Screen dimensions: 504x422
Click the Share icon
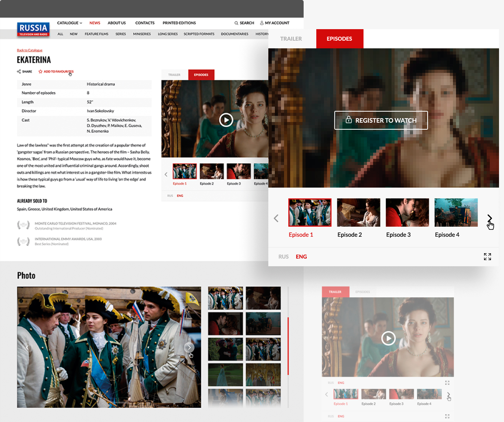[19, 71]
